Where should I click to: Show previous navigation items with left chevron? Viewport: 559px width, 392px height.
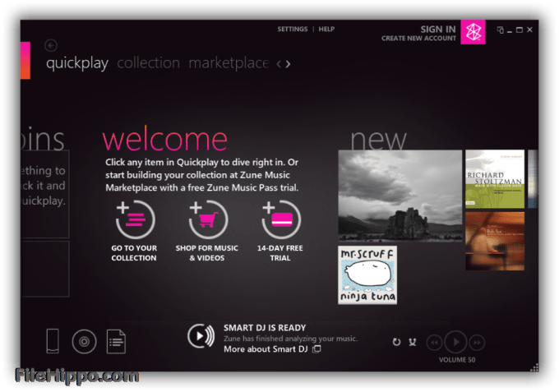(x=279, y=64)
